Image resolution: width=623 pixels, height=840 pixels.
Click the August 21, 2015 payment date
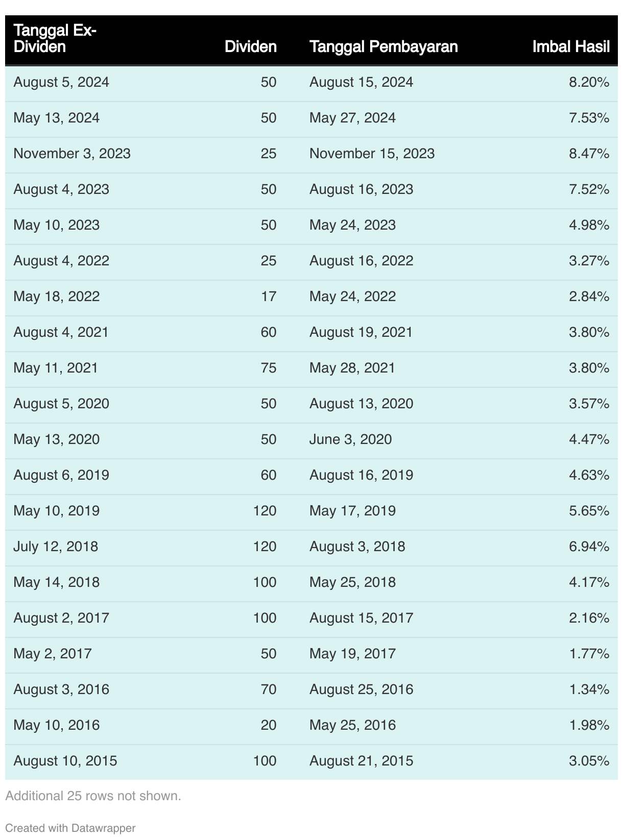coord(361,761)
